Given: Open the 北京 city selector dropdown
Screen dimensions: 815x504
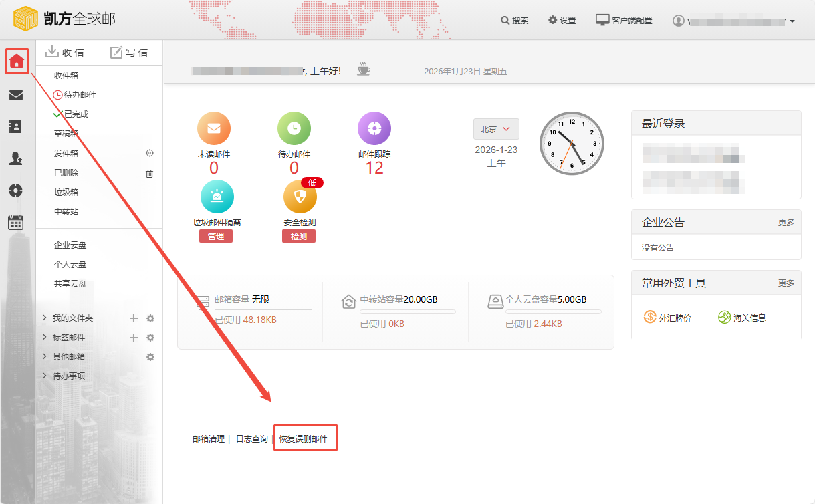Looking at the screenshot, I should [x=495, y=129].
